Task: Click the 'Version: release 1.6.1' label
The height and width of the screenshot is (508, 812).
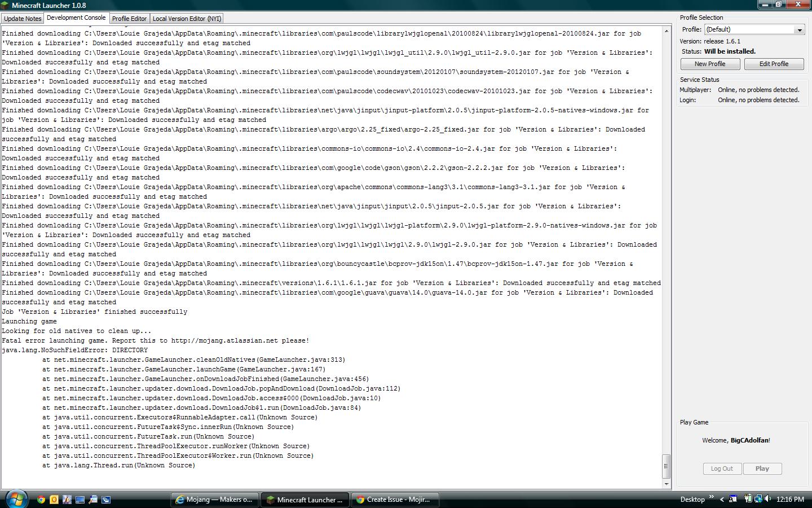Action: pyautogui.click(x=710, y=41)
